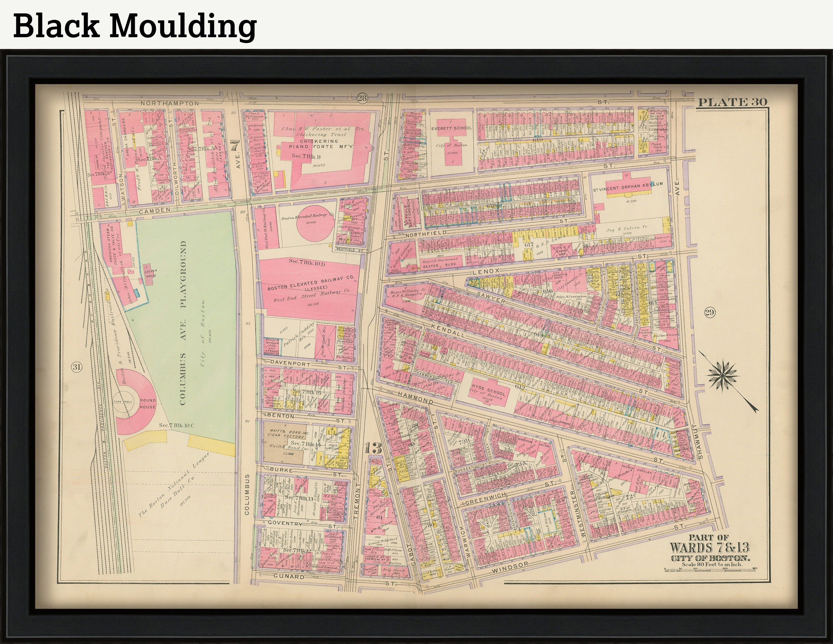This screenshot has height=644, width=833.
Task: Select the 'EVERETT SCHOOL' building label
Action: pyautogui.click(x=452, y=128)
